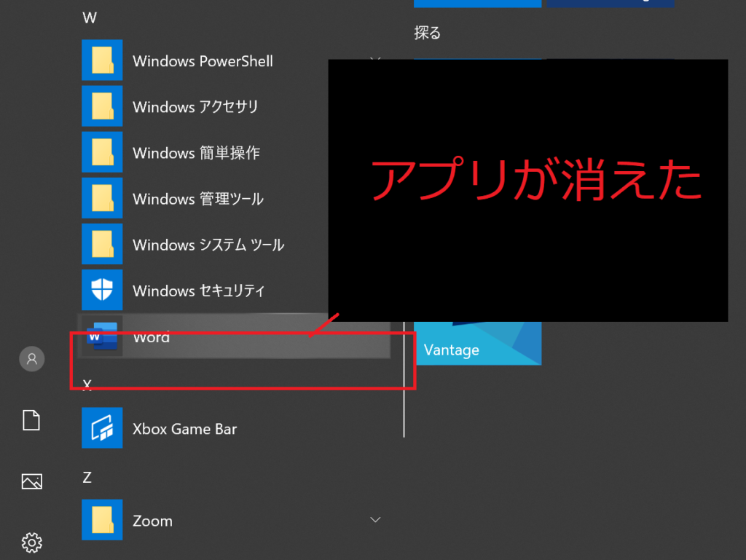Open the Vantage tile
746x560 pixels.
(478, 343)
